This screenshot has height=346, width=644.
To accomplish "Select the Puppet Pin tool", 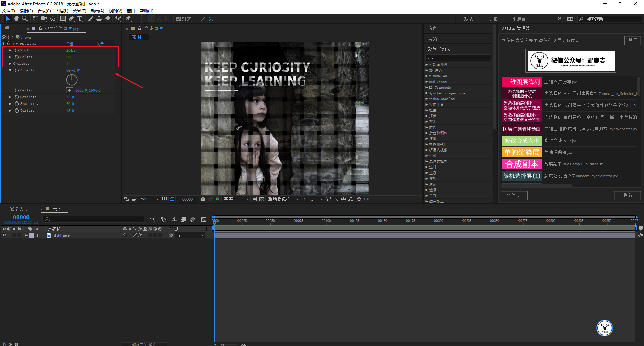I will [x=128, y=19].
